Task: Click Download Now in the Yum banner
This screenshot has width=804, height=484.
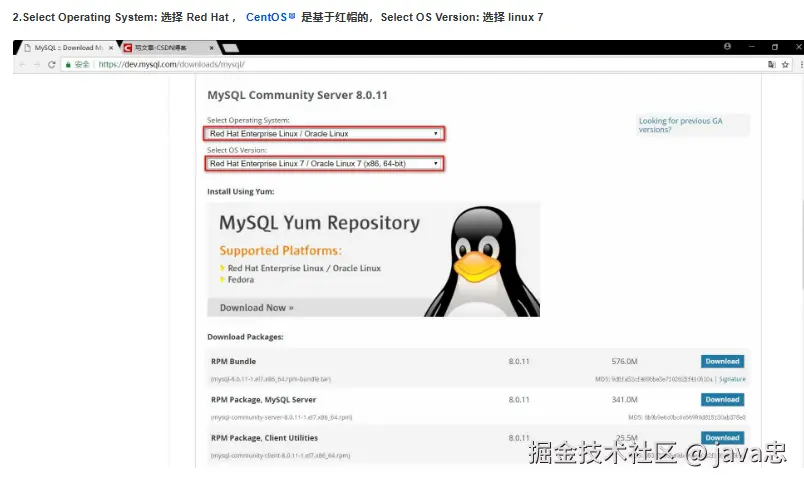Action: [x=256, y=308]
